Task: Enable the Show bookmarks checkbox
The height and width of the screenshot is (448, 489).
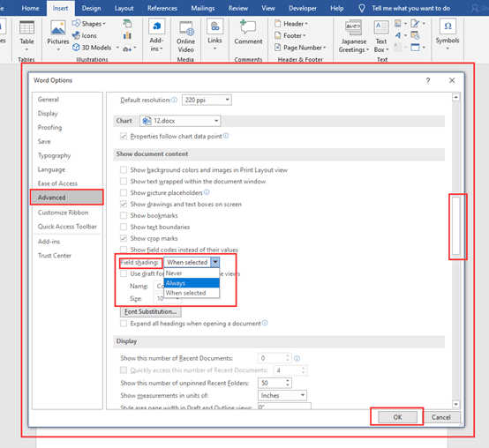Action: click(124, 215)
